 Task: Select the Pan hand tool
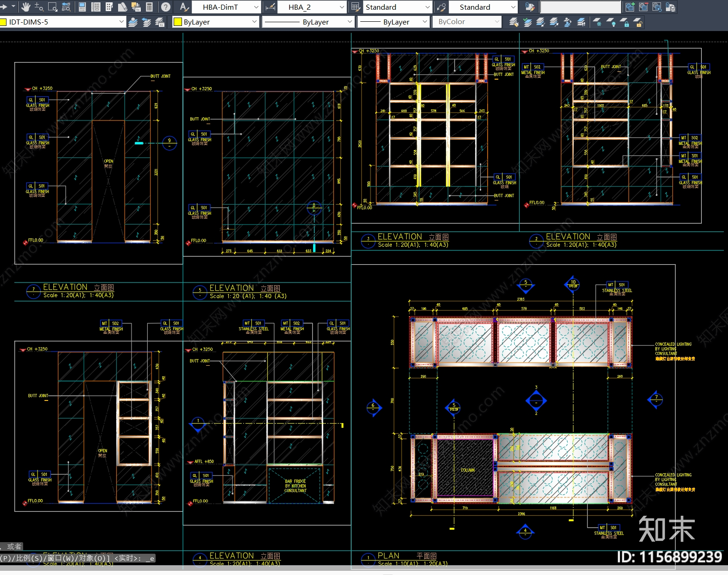(26, 7)
